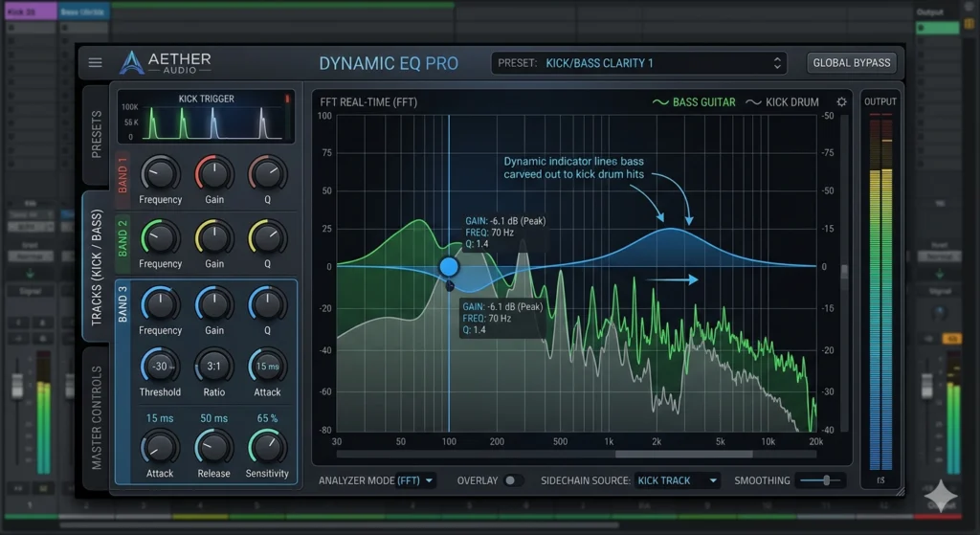This screenshot has height=535, width=980.
Task: Switch to the Tracks (Kick / Bass) tab
Action: pos(97,267)
